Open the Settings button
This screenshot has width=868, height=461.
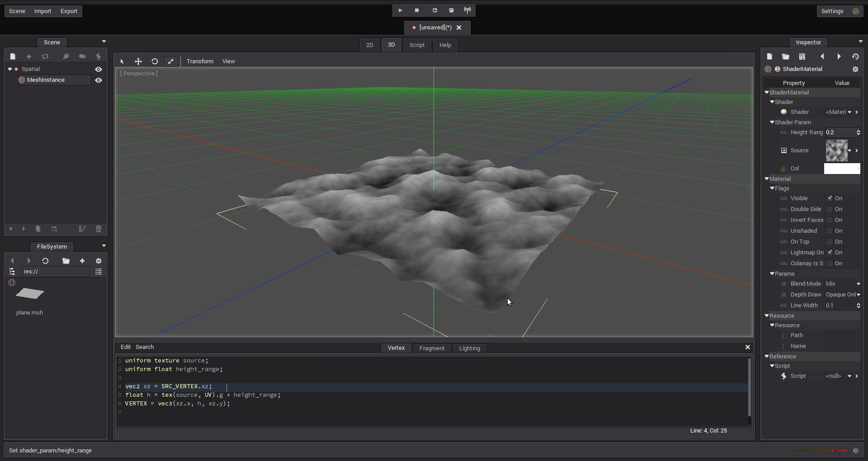point(840,11)
